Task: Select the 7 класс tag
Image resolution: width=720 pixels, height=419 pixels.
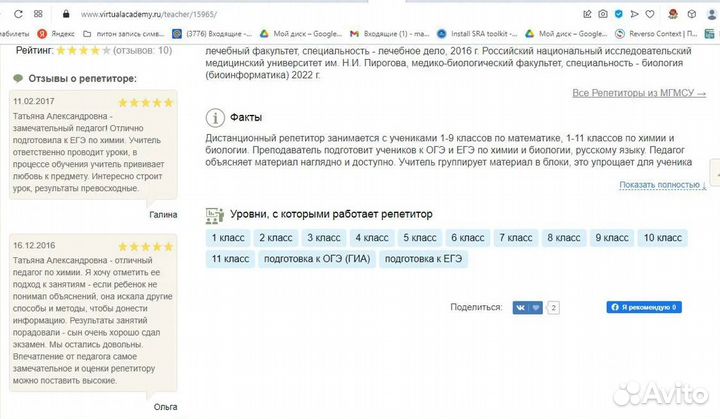Action: pos(516,238)
